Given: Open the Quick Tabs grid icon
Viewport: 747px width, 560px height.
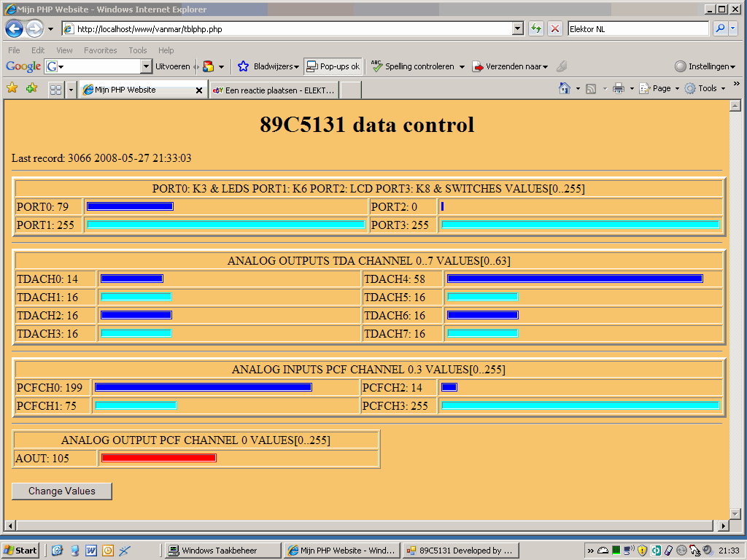Looking at the screenshot, I should [55, 90].
